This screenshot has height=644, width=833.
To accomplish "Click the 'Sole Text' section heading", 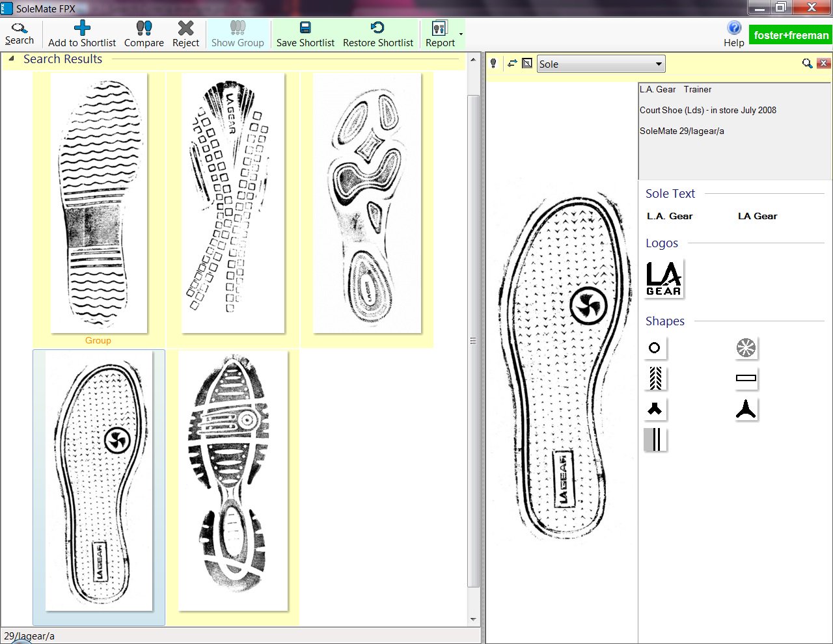I will (x=670, y=193).
